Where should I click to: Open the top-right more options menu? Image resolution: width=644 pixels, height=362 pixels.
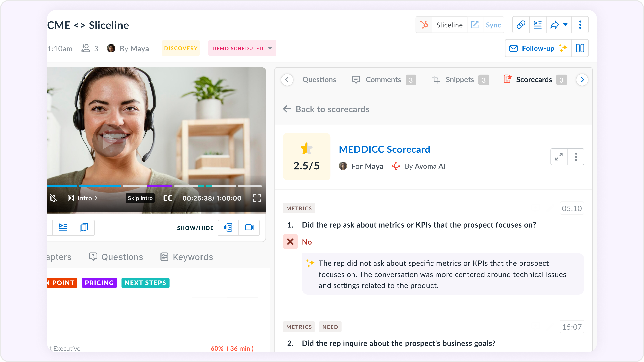580,25
